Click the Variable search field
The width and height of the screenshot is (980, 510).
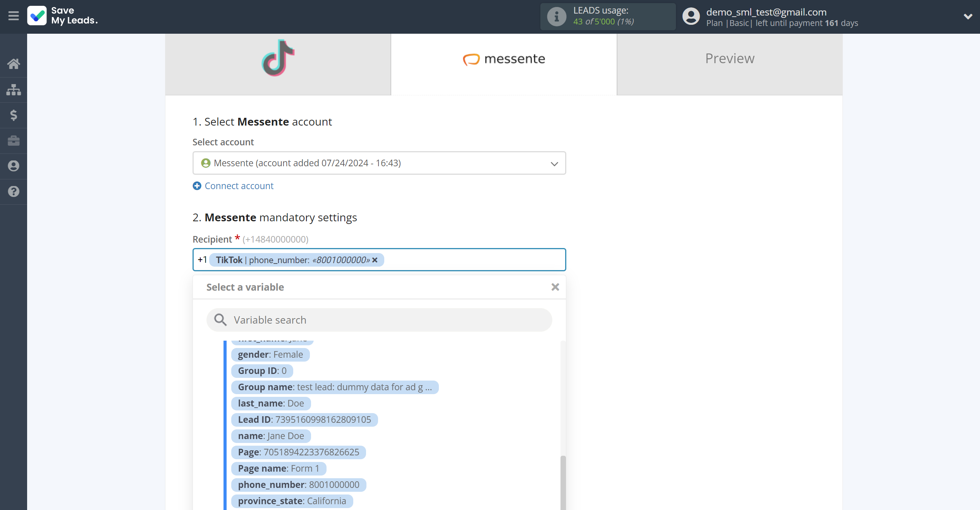pos(379,320)
